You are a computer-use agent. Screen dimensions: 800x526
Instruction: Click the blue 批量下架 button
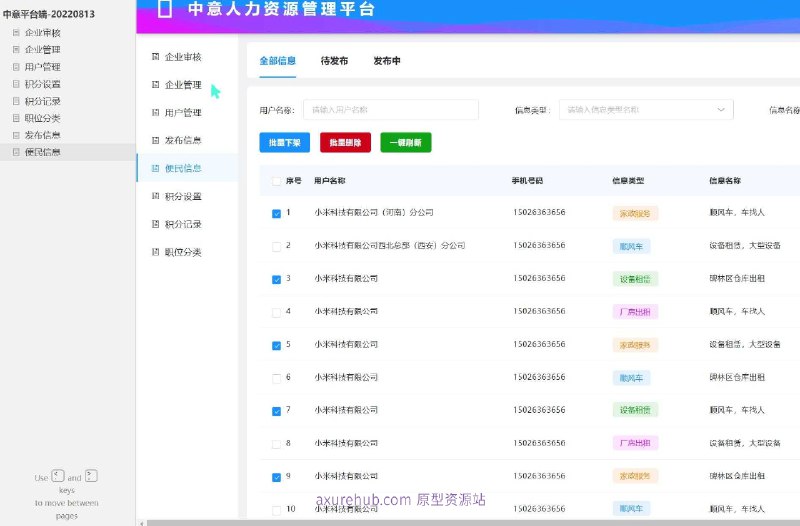tap(285, 142)
